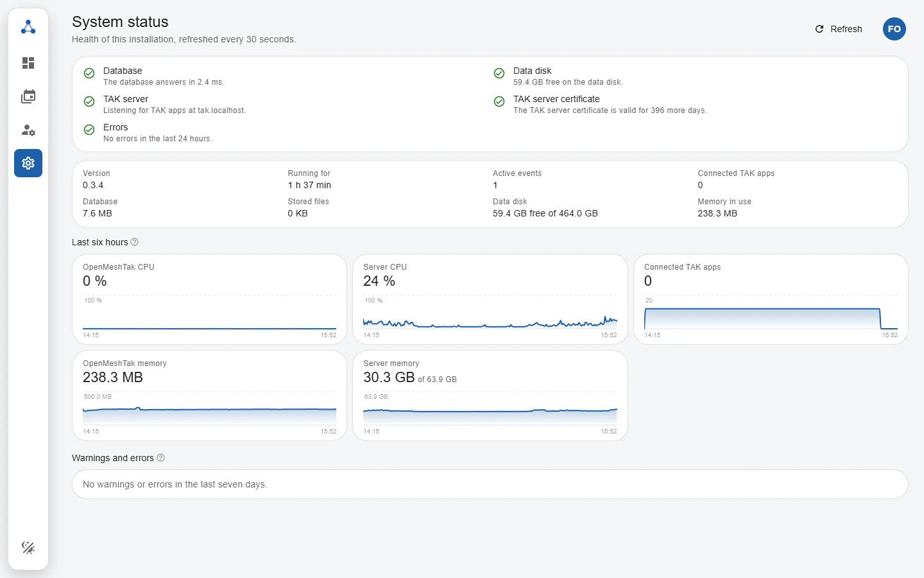Click the Stored files value 0 KB
The image size is (924, 578).
tap(298, 213)
